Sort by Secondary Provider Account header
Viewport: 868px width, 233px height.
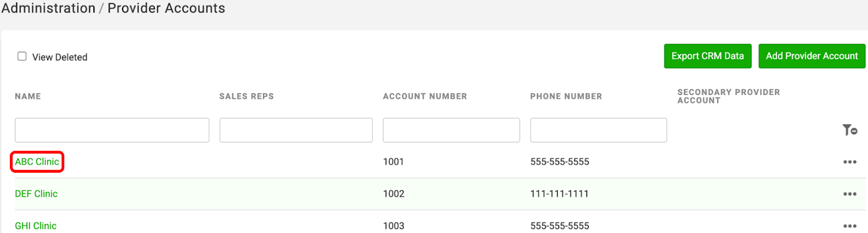tap(729, 96)
